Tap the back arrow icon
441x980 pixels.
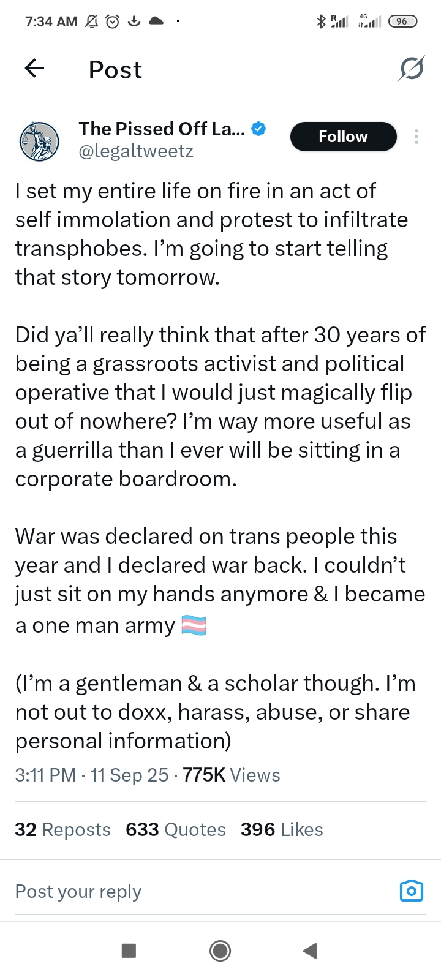point(35,69)
